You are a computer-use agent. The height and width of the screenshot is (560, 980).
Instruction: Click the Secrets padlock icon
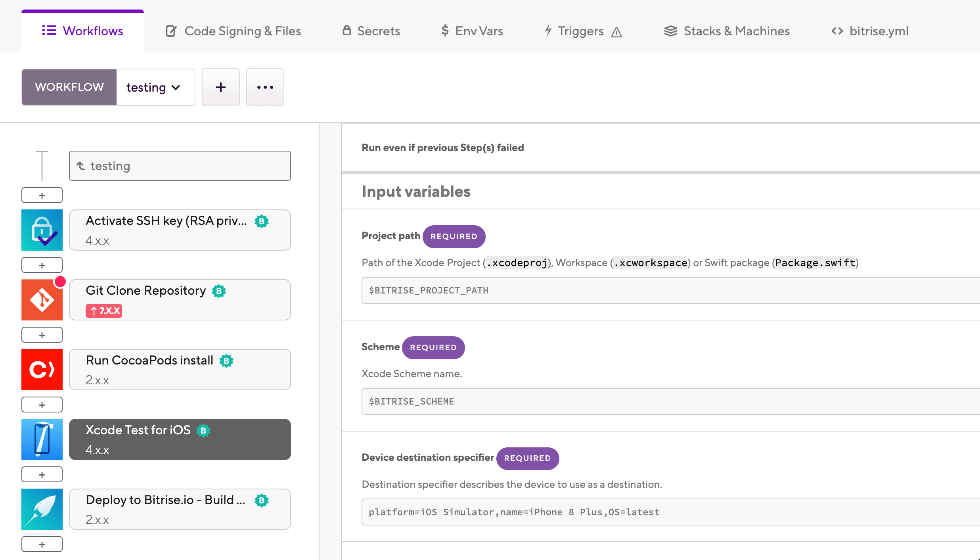tap(346, 31)
